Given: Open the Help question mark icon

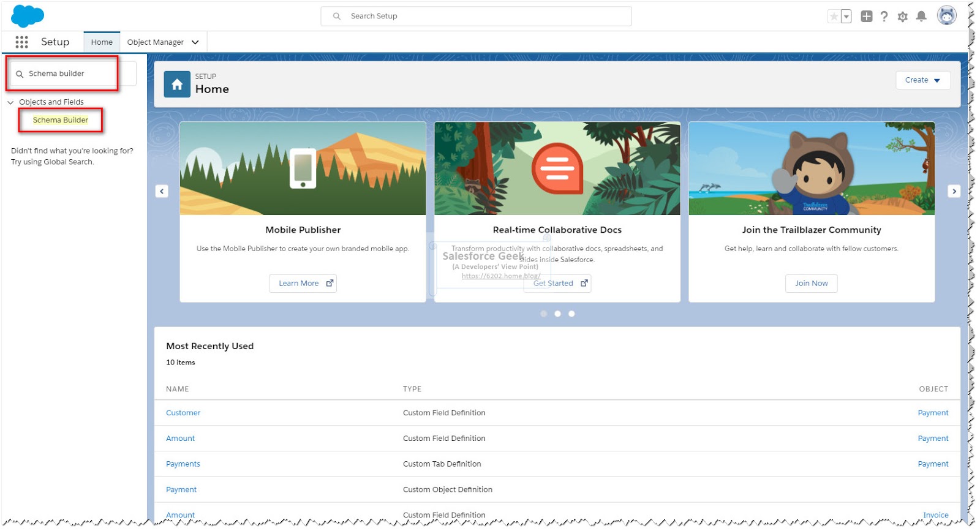Looking at the screenshot, I should (884, 17).
